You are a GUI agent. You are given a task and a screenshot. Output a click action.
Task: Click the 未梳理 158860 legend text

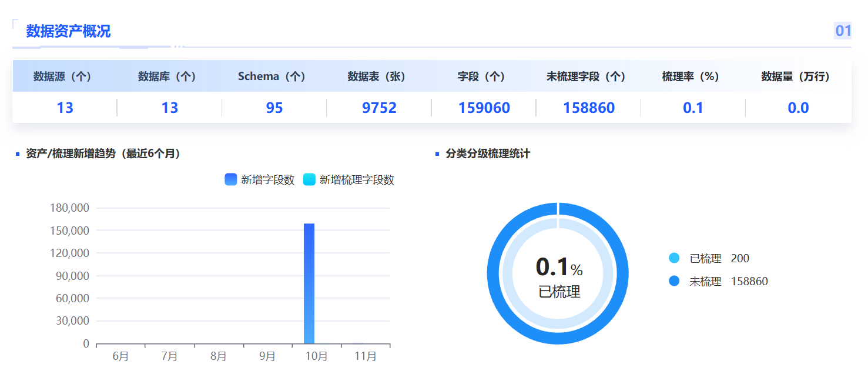[x=729, y=282]
